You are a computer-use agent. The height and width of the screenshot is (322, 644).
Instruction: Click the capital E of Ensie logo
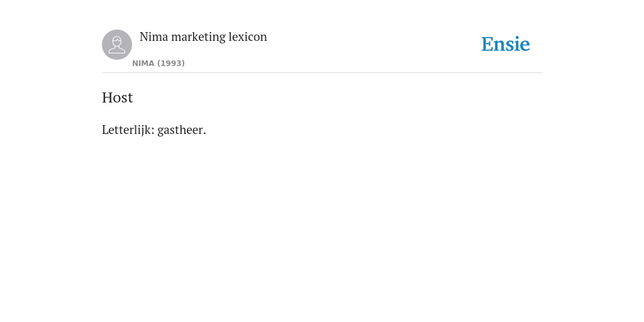pos(487,45)
